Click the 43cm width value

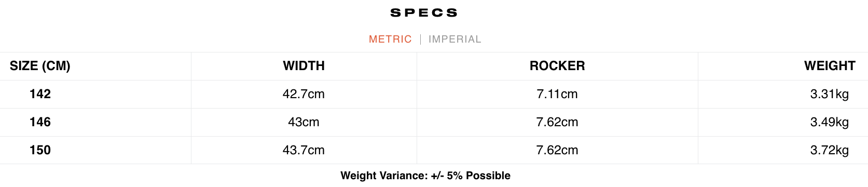[304, 122]
